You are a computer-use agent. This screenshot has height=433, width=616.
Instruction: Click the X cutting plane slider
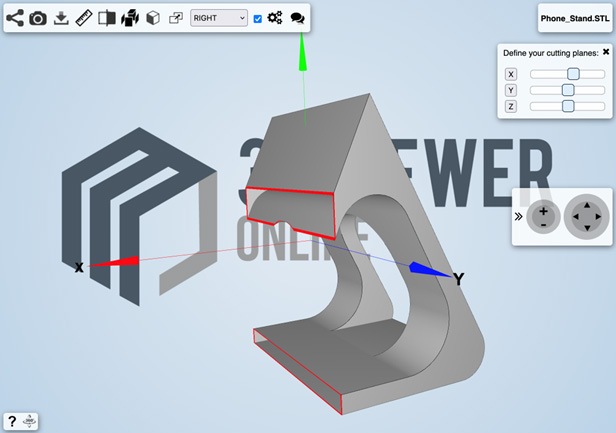pos(567,74)
